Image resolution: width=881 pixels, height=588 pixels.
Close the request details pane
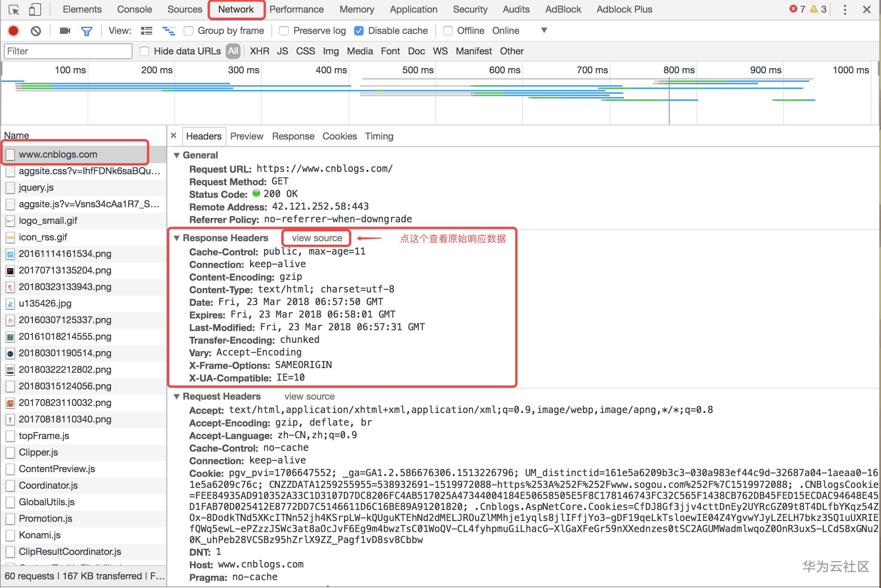174,136
